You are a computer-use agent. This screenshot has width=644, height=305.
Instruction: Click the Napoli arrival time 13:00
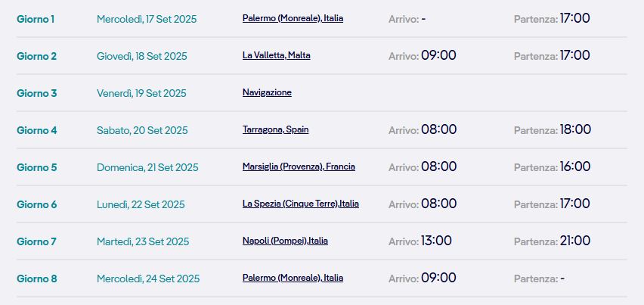pyautogui.click(x=436, y=241)
